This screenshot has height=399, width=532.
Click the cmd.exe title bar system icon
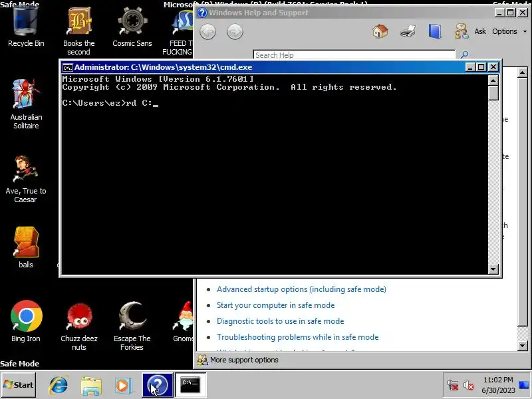68,67
